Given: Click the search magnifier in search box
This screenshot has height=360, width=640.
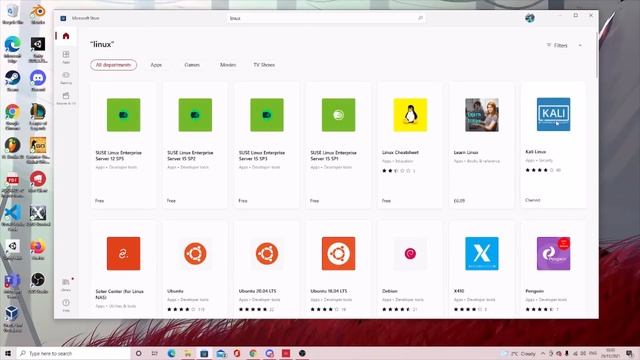Looking at the screenshot, I should click(x=420, y=18).
